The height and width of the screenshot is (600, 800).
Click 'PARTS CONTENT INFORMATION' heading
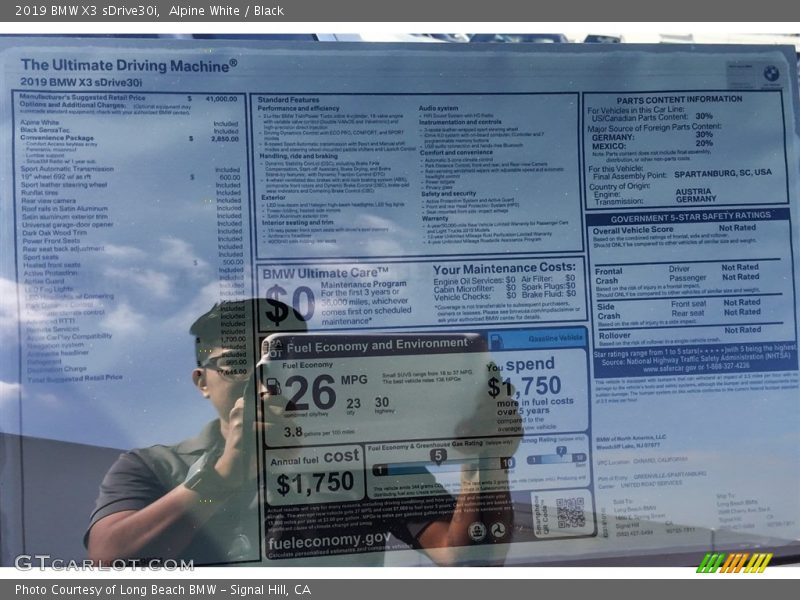[x=679, y=99]
